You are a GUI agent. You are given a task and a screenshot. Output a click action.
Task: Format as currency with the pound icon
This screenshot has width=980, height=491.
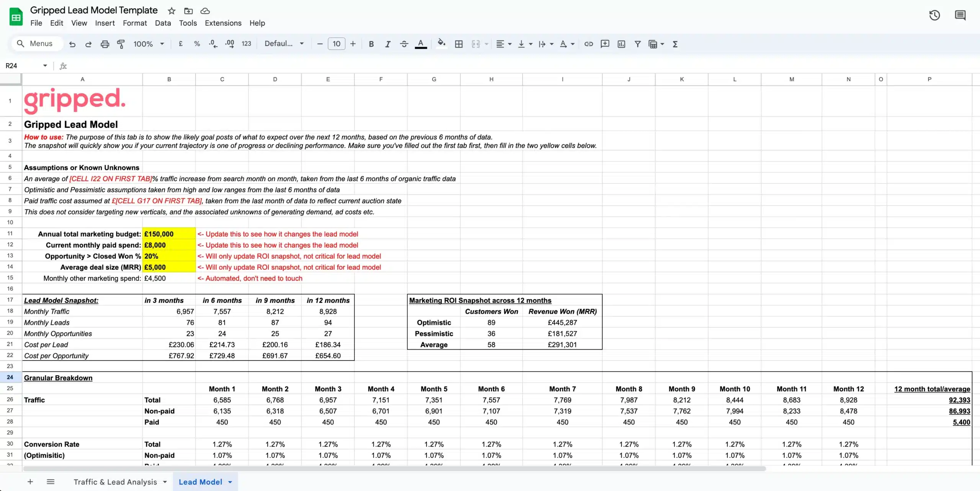click(181, 44)
